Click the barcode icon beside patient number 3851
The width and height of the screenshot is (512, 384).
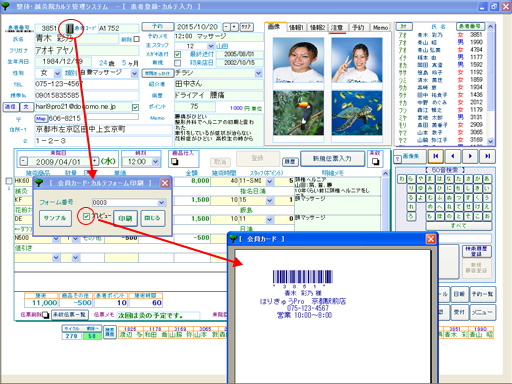point(70,29)
